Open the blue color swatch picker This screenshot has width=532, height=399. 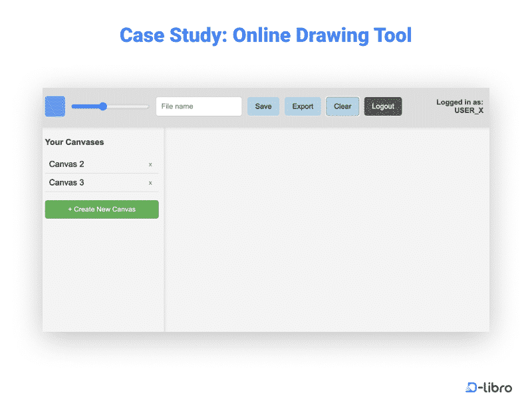(x=55, y=106)
